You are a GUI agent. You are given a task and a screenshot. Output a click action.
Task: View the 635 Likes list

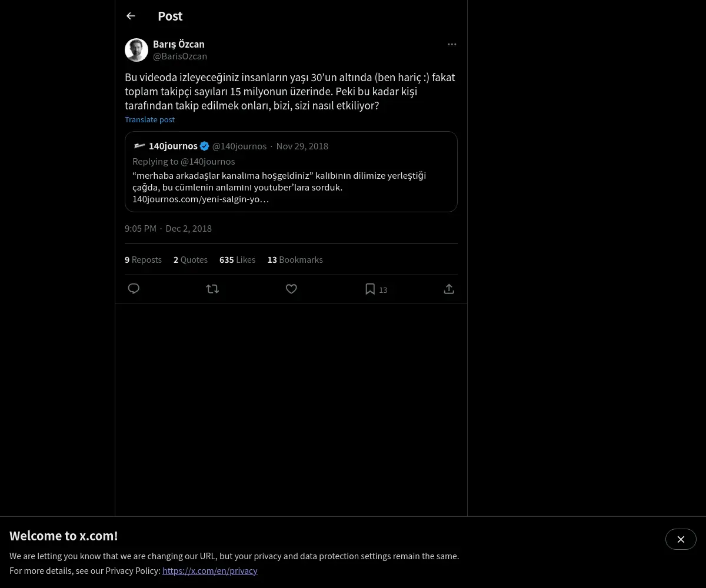click(x=237, y=259)
